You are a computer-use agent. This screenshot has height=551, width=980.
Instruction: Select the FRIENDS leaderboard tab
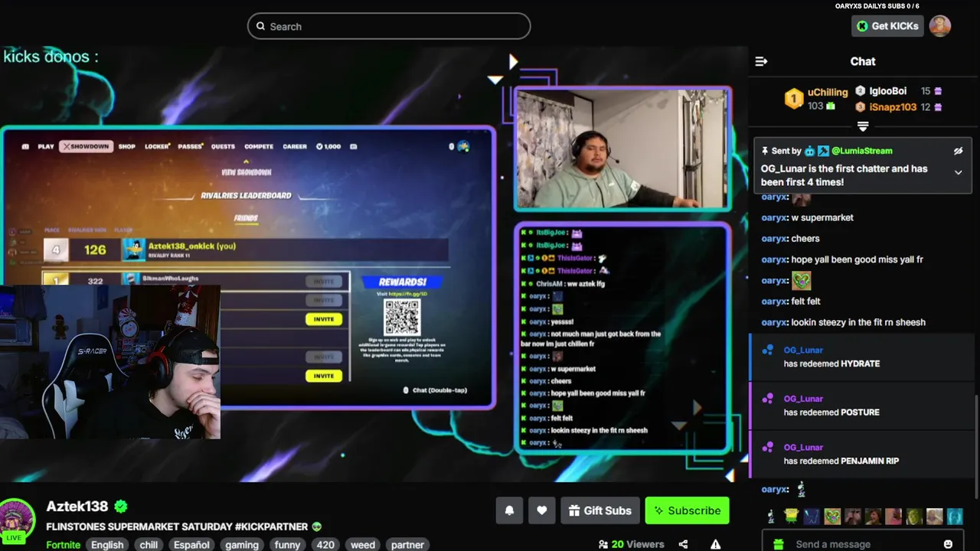coord(246,218)
